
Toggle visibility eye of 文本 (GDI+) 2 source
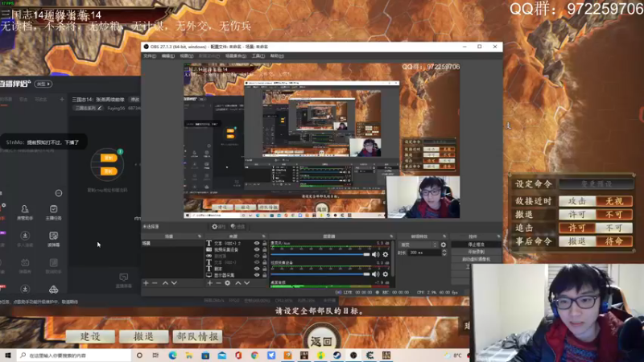tap(257, 244)
